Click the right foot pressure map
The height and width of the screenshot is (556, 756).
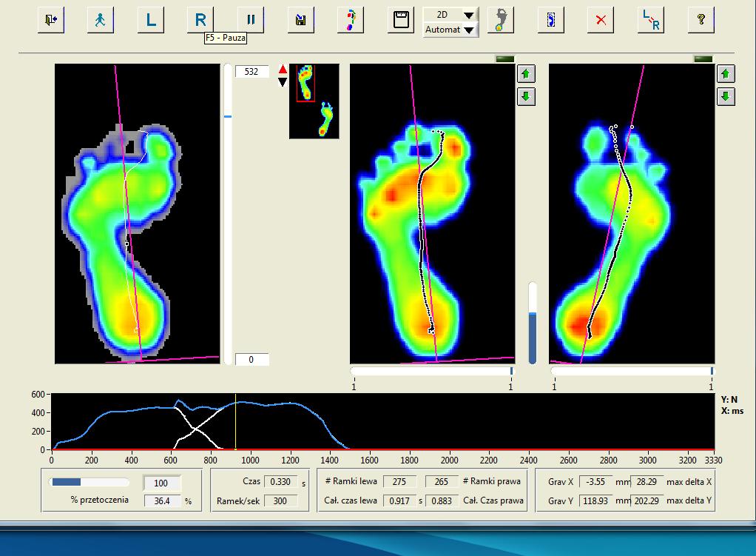(x=632, y=213)
